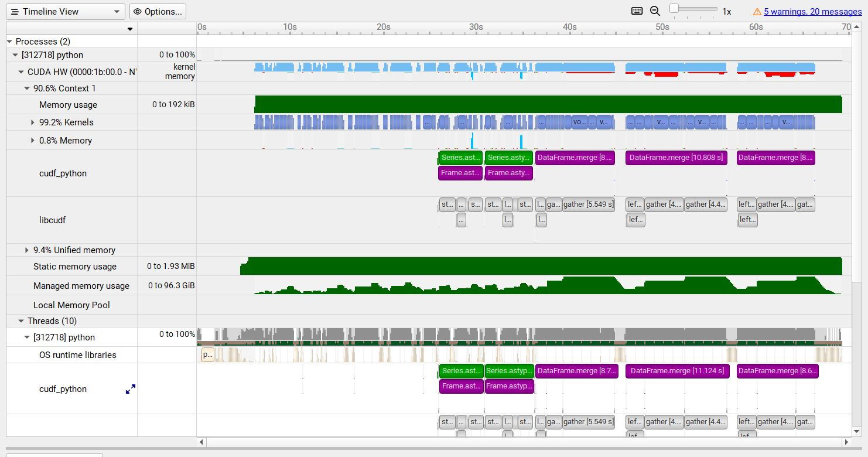Open the Options... dialog
868x457 pixels.
coord(158,11)
